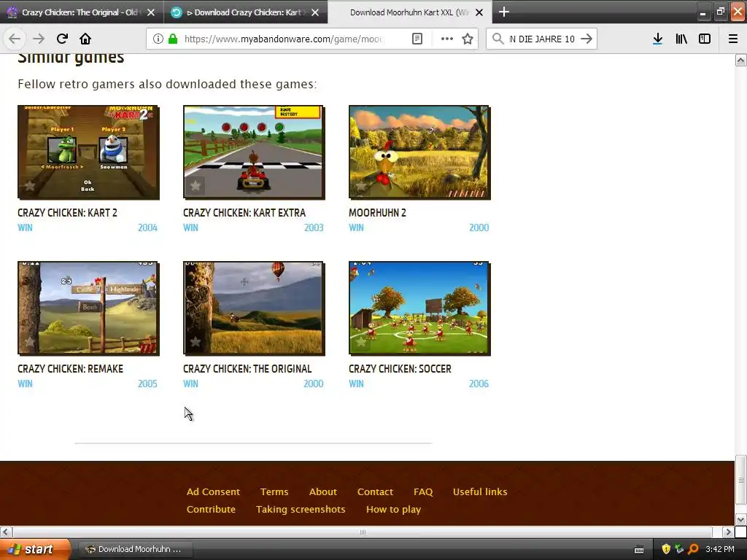The image size is (747, 560).
Task: Open the Contact footer link
Action: tap(375, 492)
